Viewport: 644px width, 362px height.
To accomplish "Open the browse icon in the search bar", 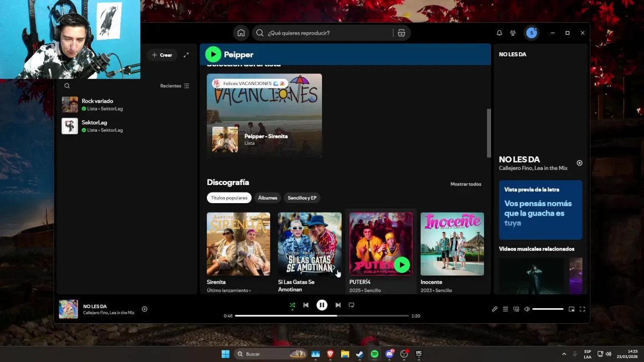I will 401,33.
